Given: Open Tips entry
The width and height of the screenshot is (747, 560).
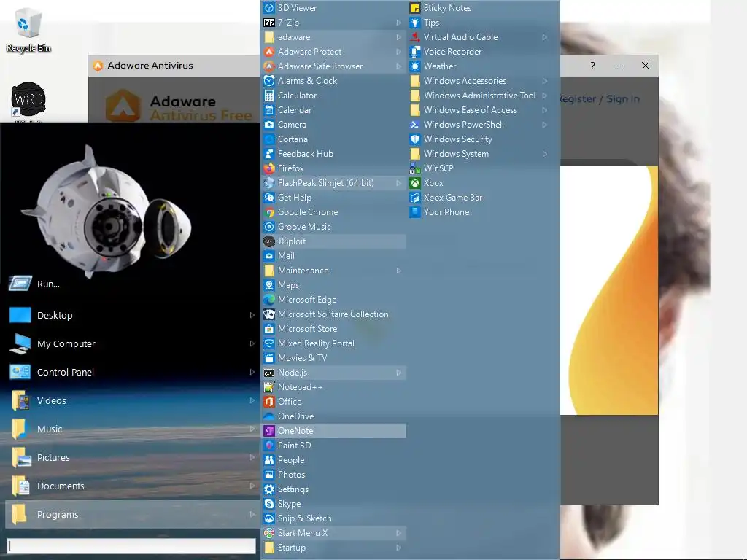Looking at the screenshot, I should [x=479, y=23].
